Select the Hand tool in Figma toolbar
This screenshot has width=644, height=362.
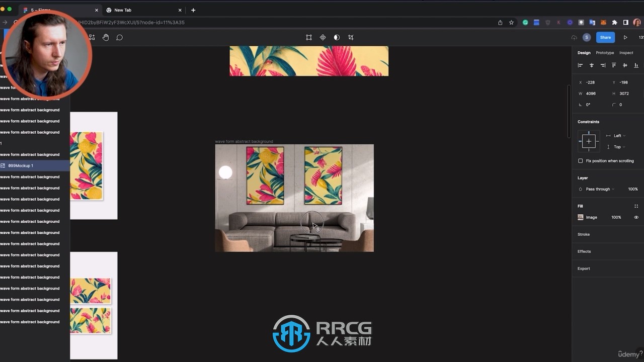pyautogui.click(x=106, y=37)
